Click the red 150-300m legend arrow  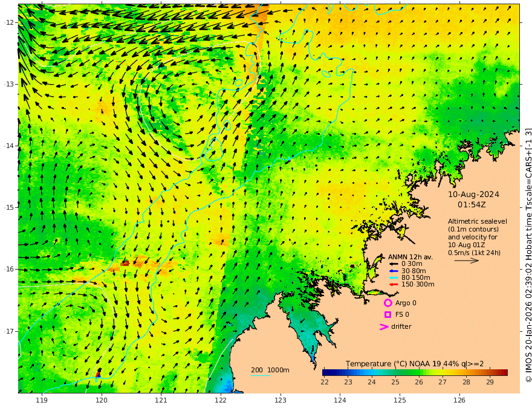click(x=393, y=285)
